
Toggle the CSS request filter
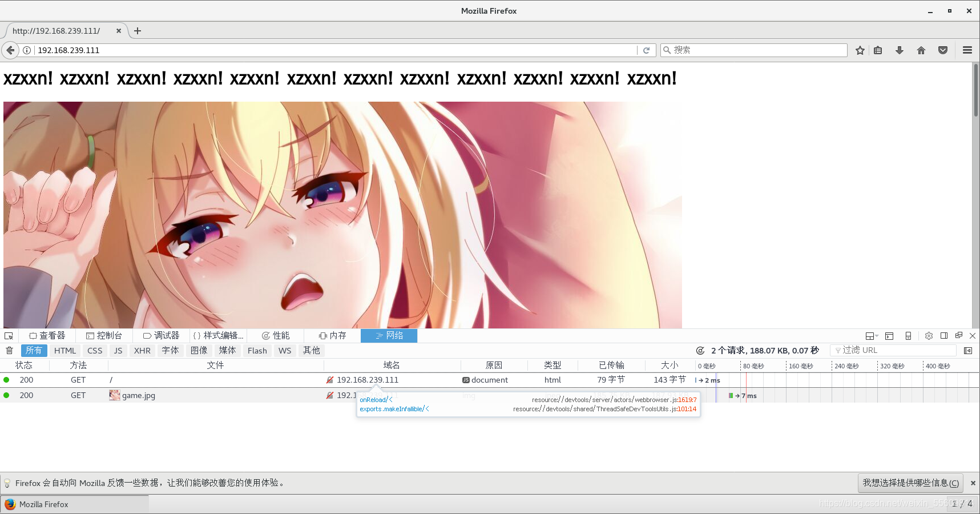pyautogui.click(x=95, y=351)
